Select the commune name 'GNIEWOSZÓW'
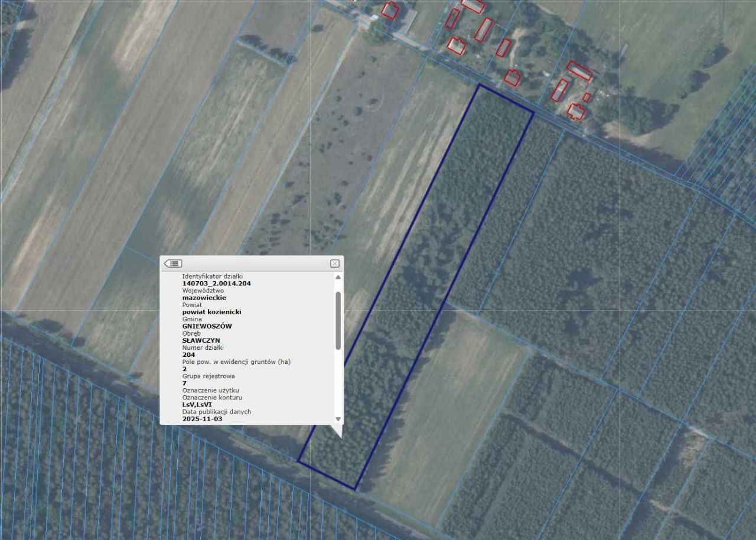Viewport: 756px width, 540px height. (207, 326)
